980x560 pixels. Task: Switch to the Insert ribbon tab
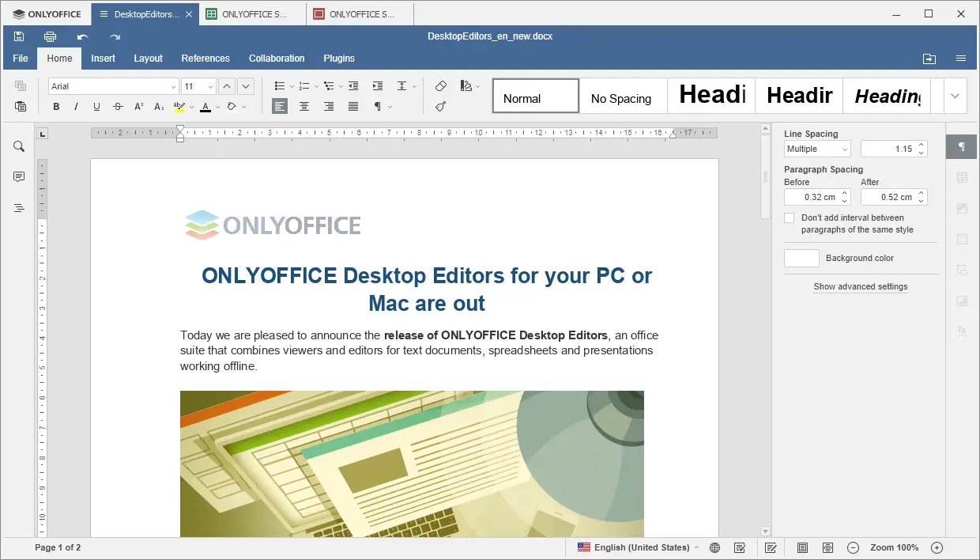(x=103, y=58)
